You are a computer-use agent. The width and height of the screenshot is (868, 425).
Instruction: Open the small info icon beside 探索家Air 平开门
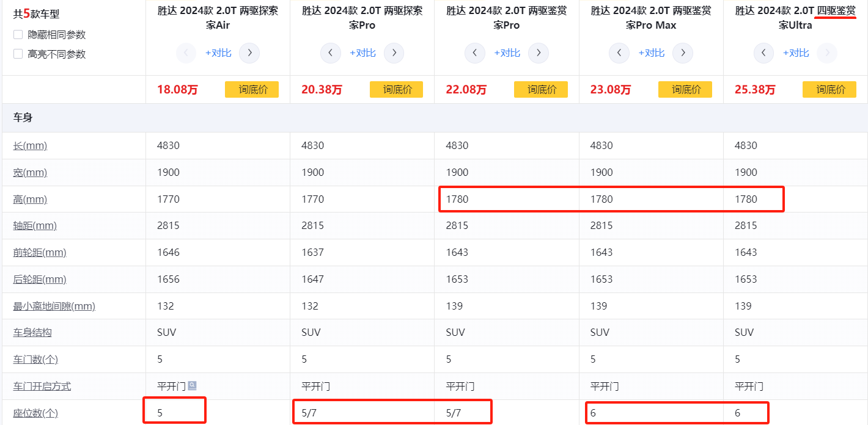tap(193, 385)
